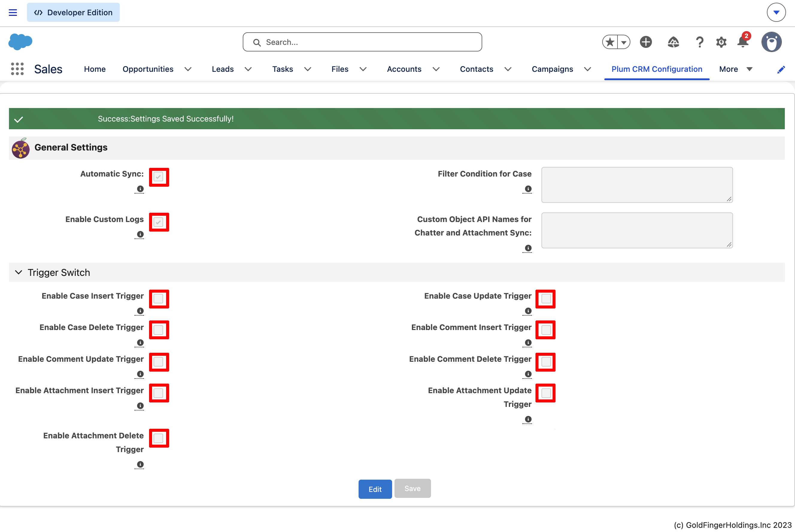Enable the Attachment Insert Trigger checkbox
Image resolution: width=795 pixels, height=532 pixels.
tap(158, 393)
